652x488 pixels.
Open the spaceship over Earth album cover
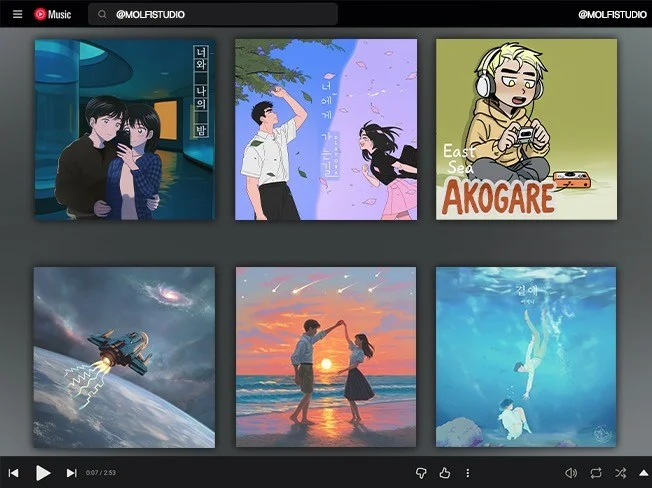click(124, 357)
